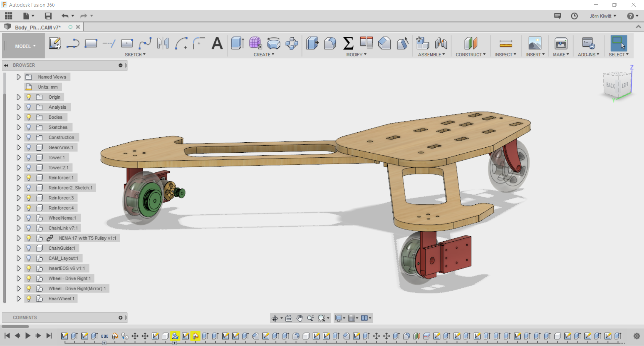Collapse the BROWSER panel with arrows
Image resolution: width=644 pixels, height=346 pixels.
6,65
